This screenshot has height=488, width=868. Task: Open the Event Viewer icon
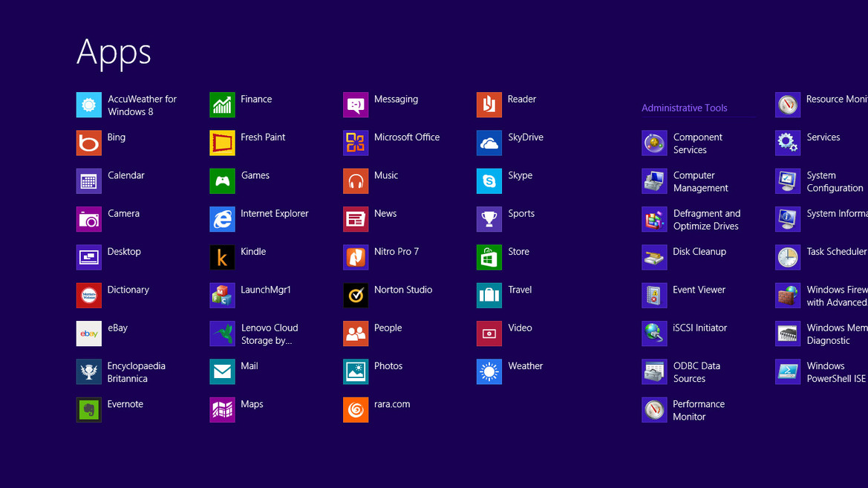(x=654, y=296)
